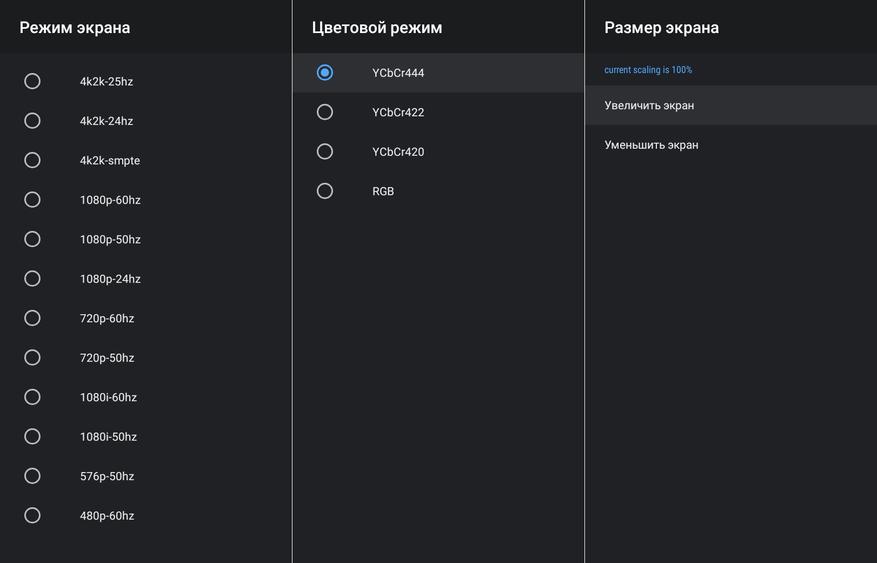This screenshot has width=877, height=563.
Task: Choose 1080i-50hz interlaced mode
Action: pos(33,437)
